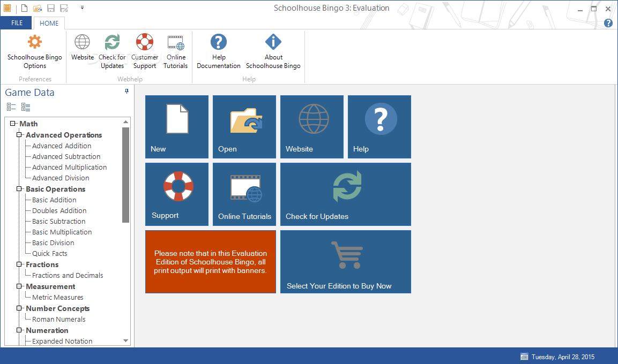Select Doubles Addition in tree
The width and height of the screenshot is (618, 364).
(59, 210)
